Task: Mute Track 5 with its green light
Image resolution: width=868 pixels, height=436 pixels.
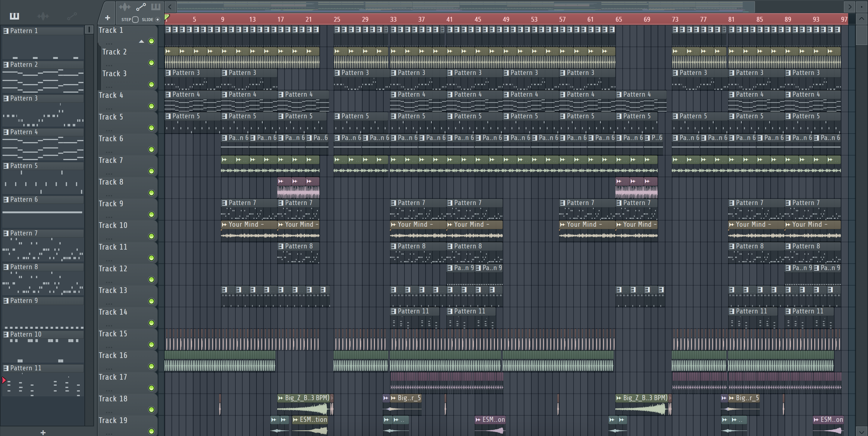Action: tap(152, 128)
